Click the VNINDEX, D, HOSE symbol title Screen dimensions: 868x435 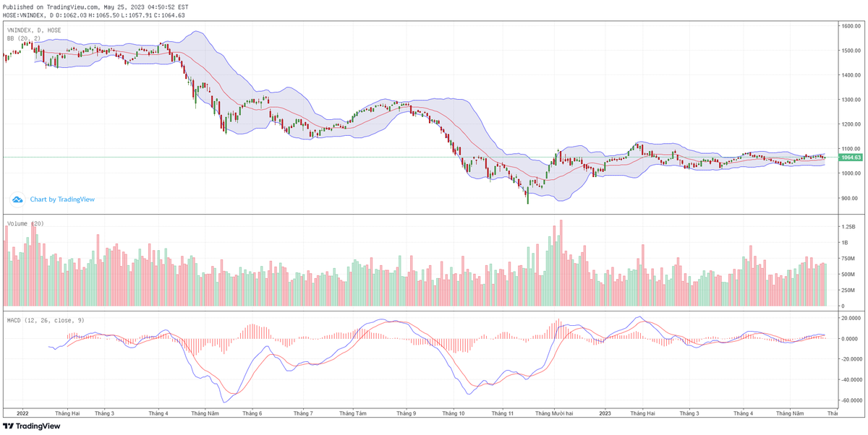[34, 30]
